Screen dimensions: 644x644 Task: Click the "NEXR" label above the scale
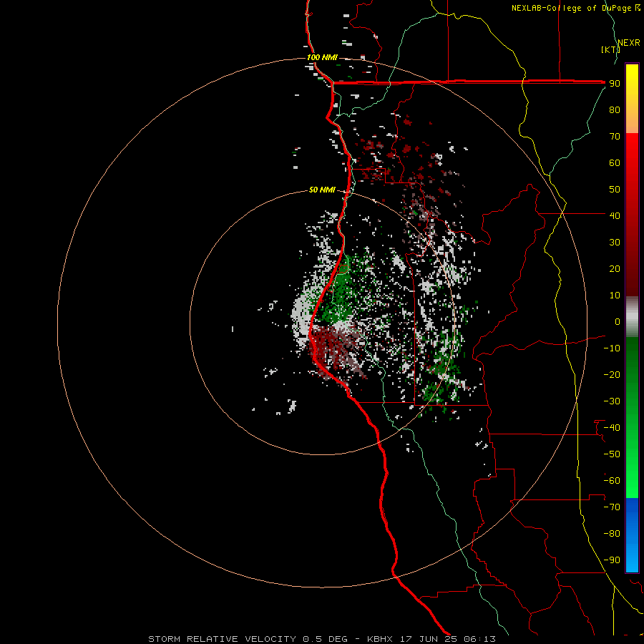click(628, 43)
